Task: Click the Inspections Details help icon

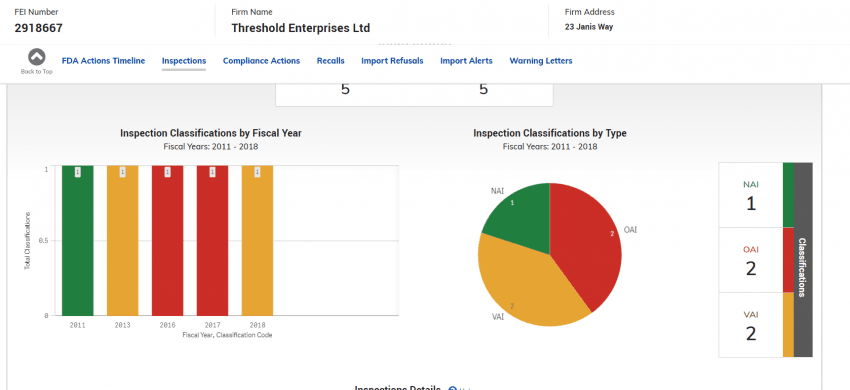Action: [x=453, y=388]
